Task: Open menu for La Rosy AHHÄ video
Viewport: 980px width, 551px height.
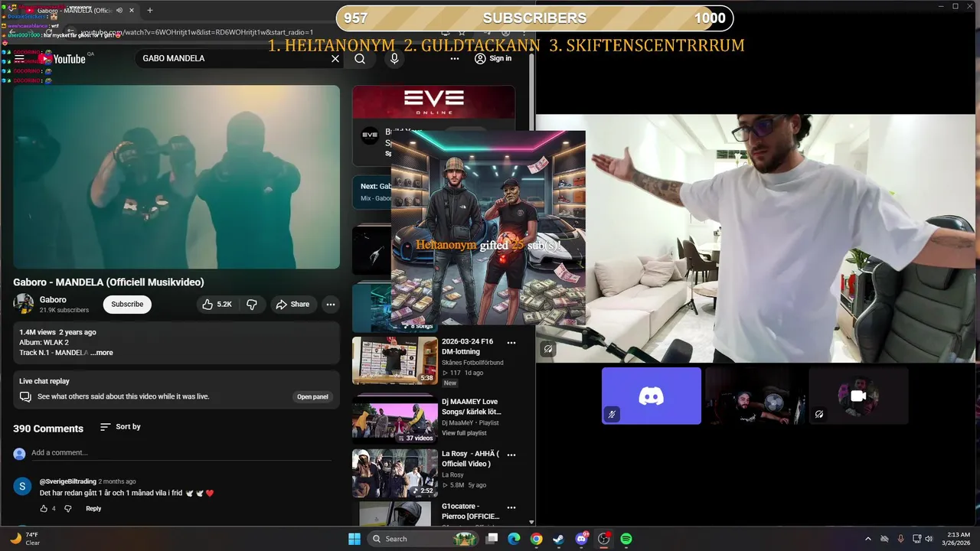Action: click(x=511, y=455)
